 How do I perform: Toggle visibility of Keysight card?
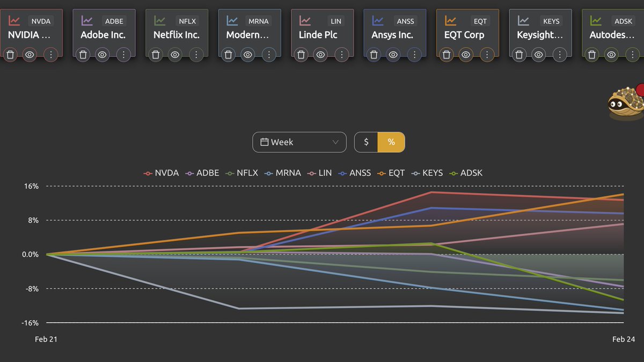point(539,55)
